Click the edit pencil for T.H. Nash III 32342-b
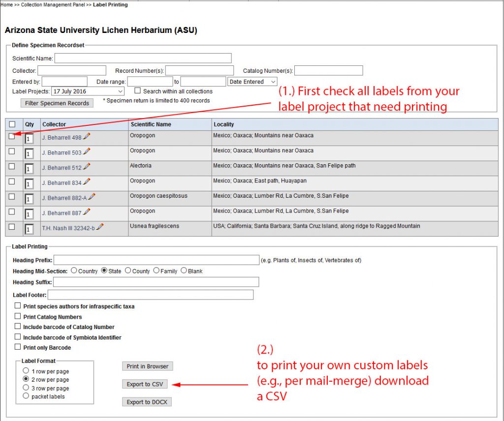The width and height of the screenshot is (504, 421). pos(100,227)
